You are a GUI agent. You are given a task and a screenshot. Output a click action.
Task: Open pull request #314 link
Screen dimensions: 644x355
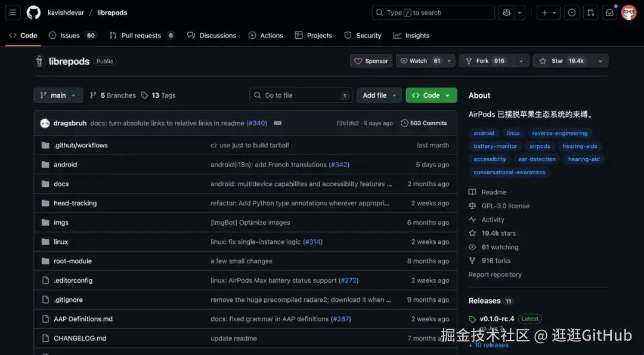tap(312, 242)
